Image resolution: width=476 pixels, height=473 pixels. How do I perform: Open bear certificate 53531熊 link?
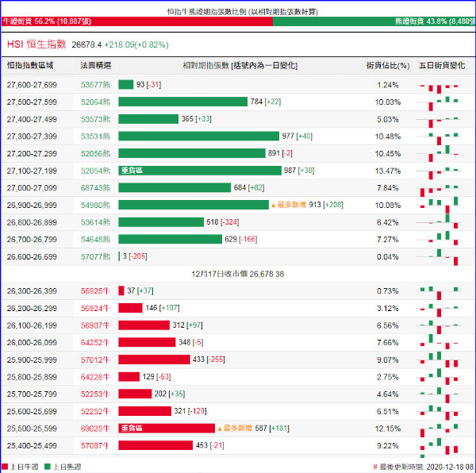tap(95, 137)
